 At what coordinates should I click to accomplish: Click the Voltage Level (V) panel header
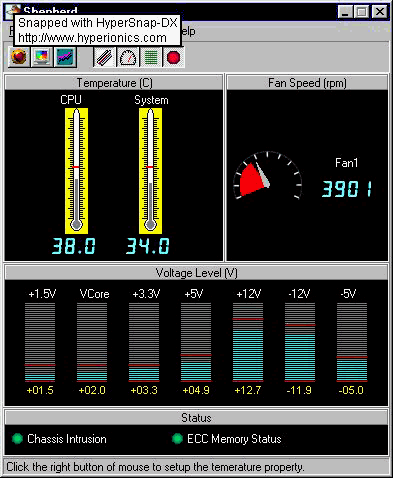pos(197,273)
